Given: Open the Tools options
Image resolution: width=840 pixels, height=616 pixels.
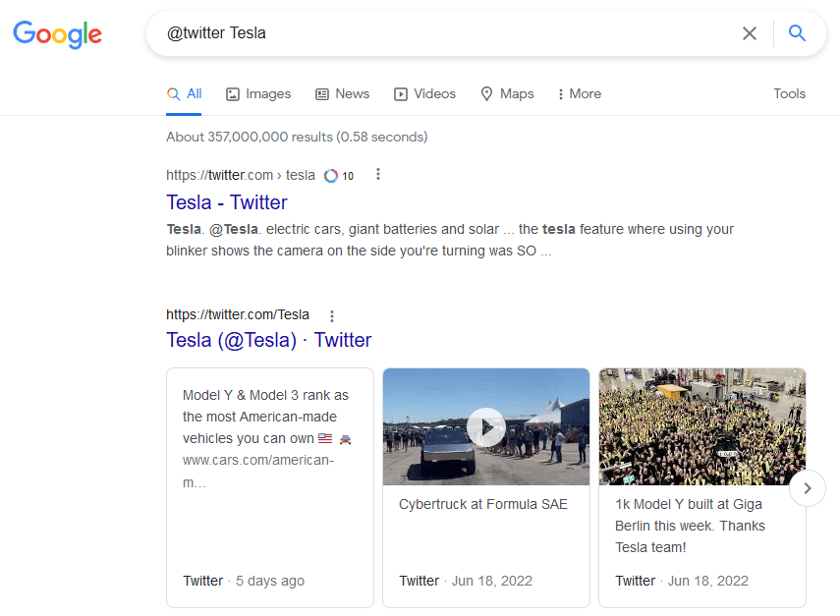Looking at the screenshot, I should coord(789,94).
